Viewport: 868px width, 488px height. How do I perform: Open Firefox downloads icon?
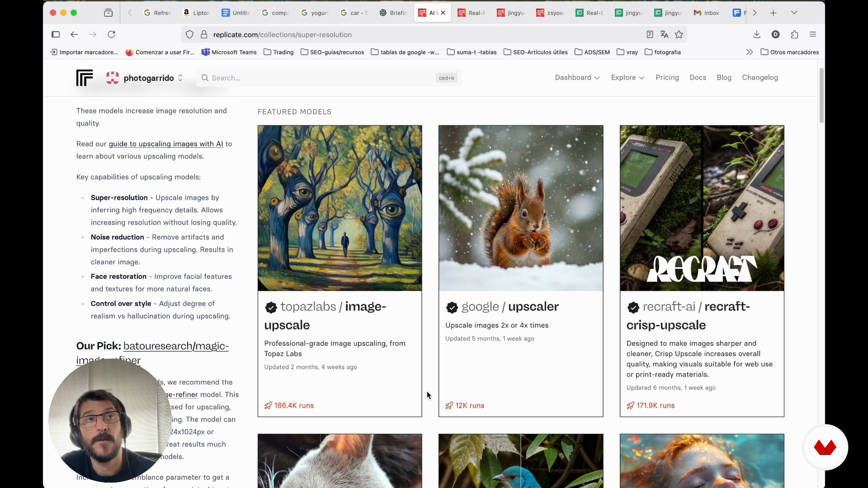[757, 34]
